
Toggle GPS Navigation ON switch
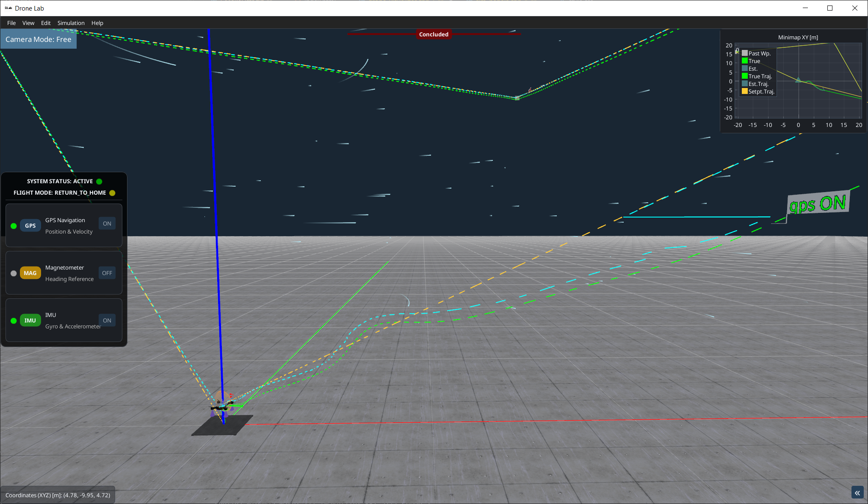pos(107,223)
